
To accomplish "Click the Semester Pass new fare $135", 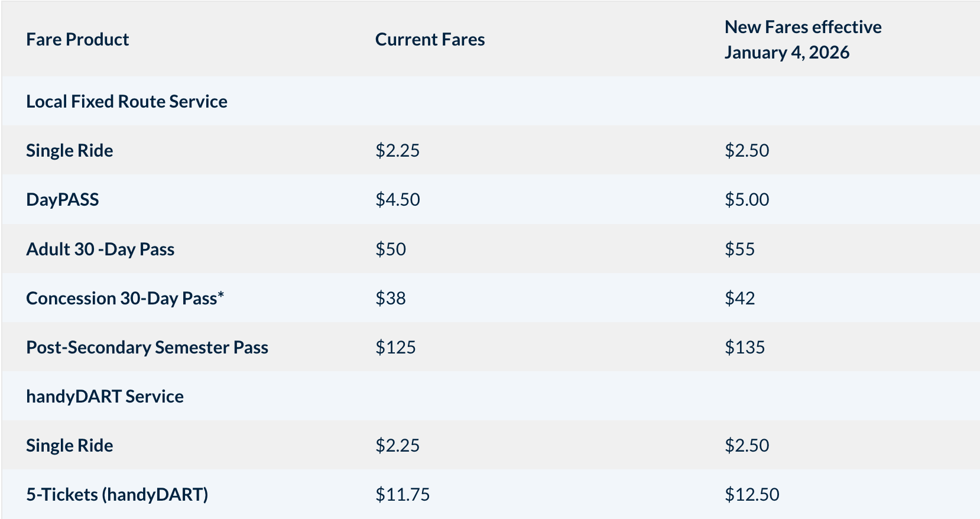I will pyautogui.click(x=745, y=348).
